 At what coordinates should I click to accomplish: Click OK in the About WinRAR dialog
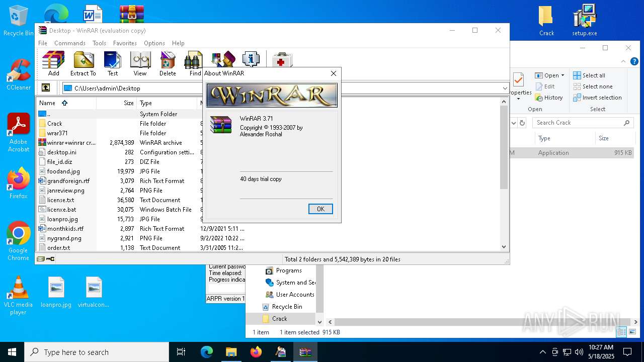[320, 209]
